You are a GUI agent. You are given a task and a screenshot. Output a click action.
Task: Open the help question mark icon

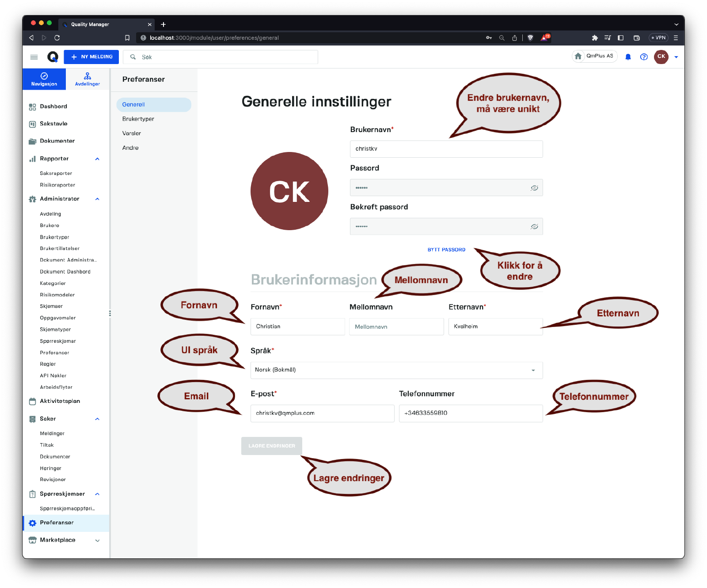pos(644,57)
